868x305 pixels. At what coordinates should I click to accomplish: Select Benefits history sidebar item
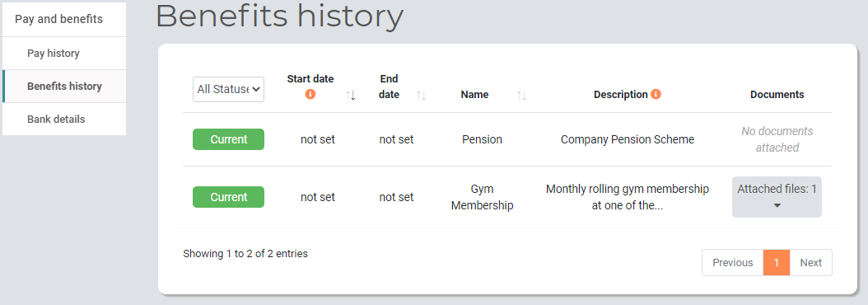[64, 86]
